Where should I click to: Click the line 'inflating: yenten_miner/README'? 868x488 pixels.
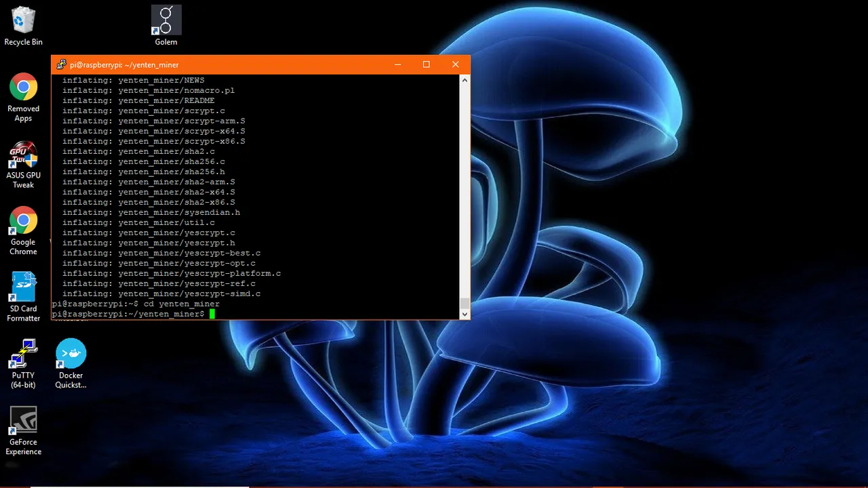[138, 100]
